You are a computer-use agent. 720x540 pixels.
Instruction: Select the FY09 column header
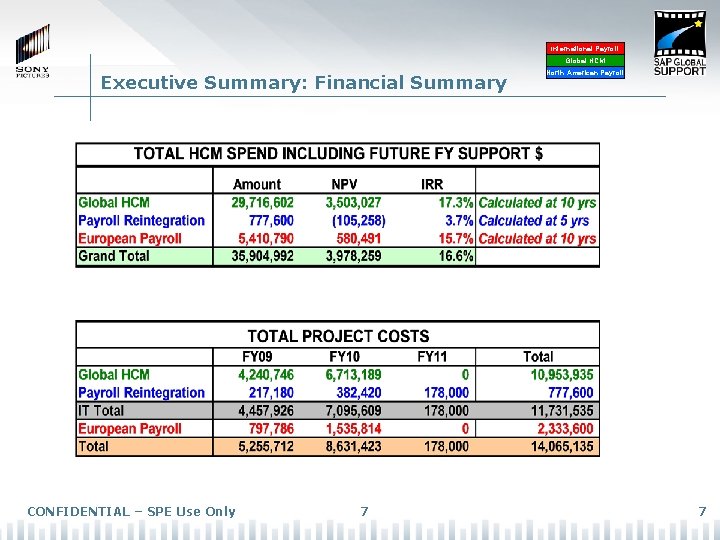click(256, 357)
